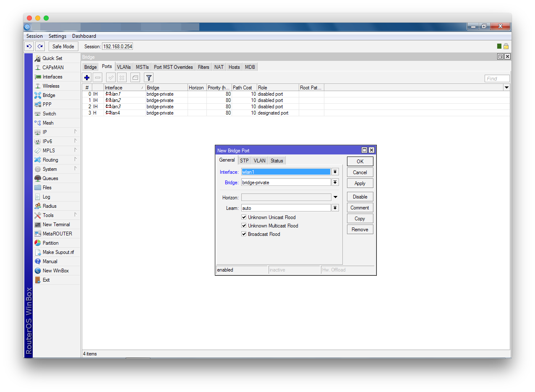Start a New WinBox session
535x392 pixels.
click(x=55, y=271)
